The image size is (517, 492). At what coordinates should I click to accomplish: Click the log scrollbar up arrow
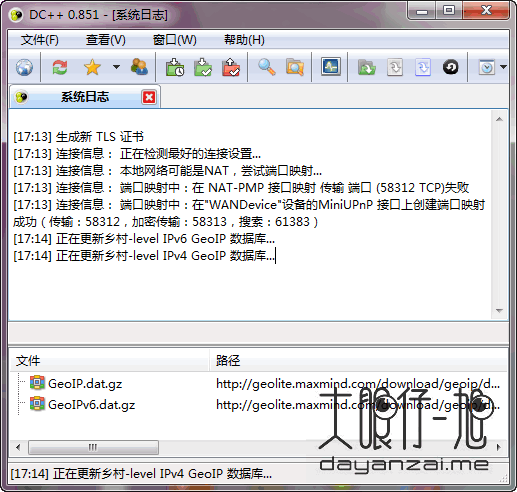point(499,119)
